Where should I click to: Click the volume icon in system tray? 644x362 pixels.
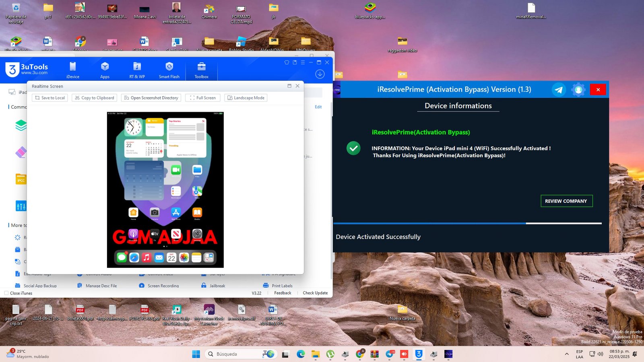[601, 354]
